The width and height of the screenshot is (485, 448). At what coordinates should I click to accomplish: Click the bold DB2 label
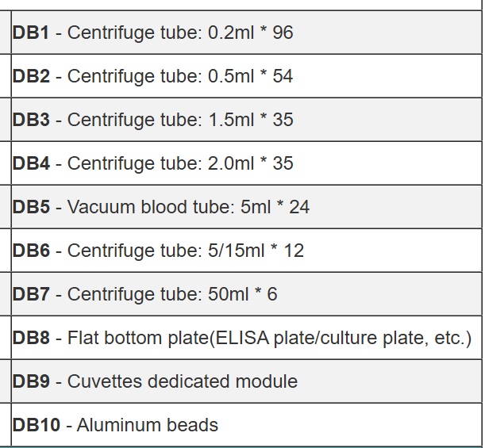click(x=31, y=76)
